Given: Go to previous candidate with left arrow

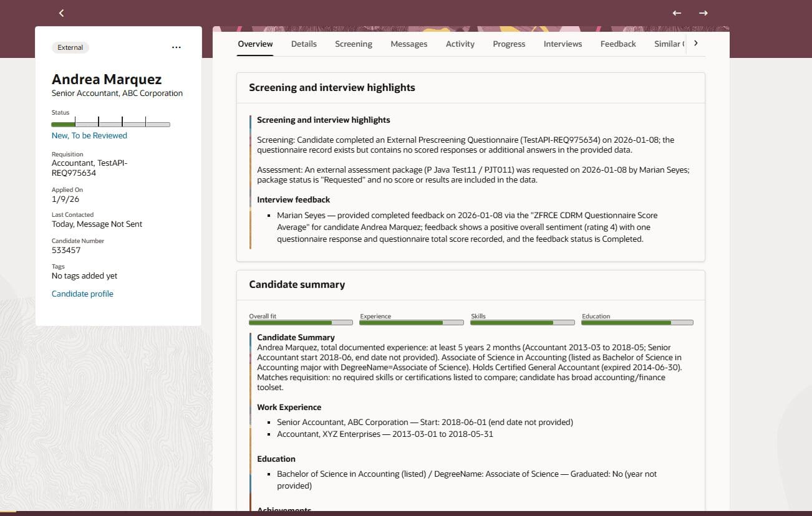Looking at the screenshot, I should click(x=677, y=13).
